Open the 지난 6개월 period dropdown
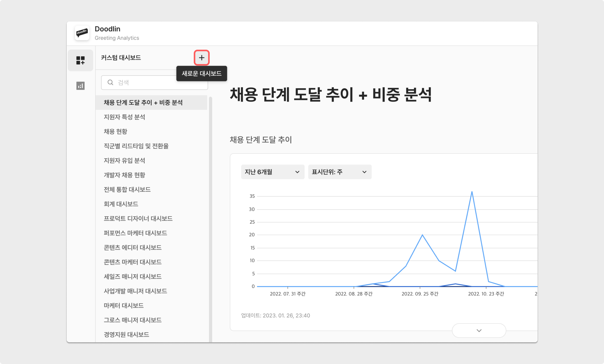The image size is (604, 364). (x=272, y=172)
